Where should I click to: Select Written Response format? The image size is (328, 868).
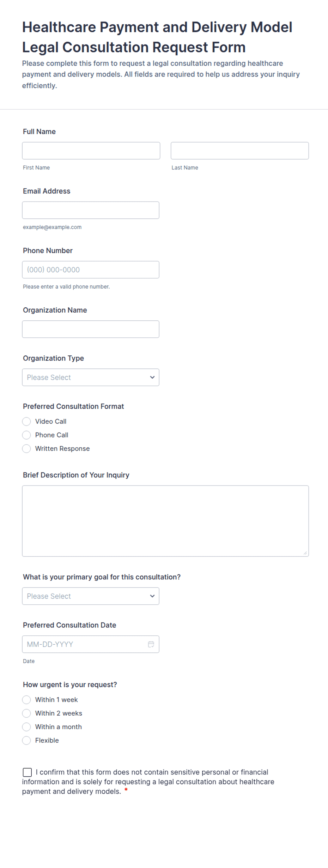click(x=26, y=448)
